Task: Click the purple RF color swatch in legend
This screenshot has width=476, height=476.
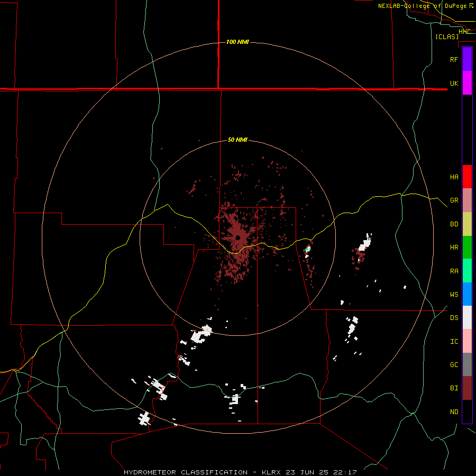Action: click(x=467, y=59)
